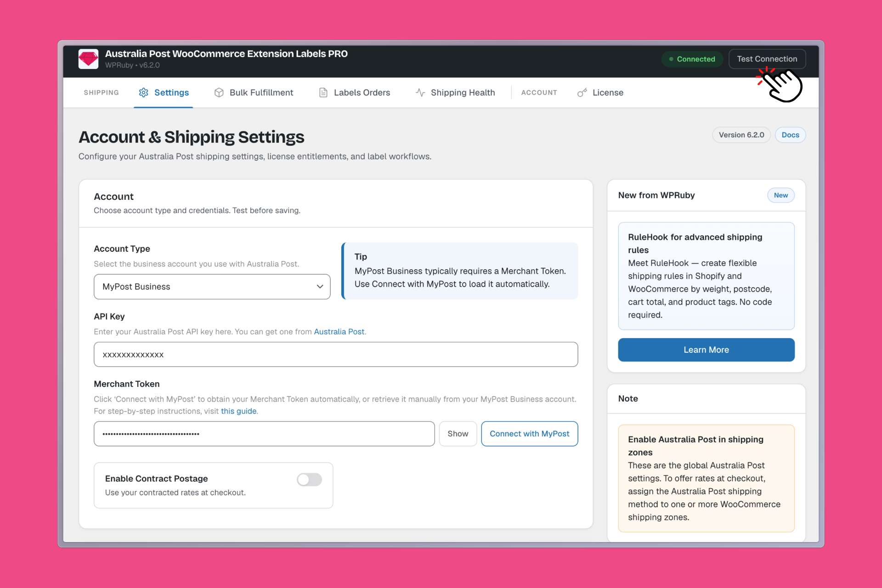Click the 'Enable Contract Postage' label text
This screenshot has height=588, width=882.
156,479
